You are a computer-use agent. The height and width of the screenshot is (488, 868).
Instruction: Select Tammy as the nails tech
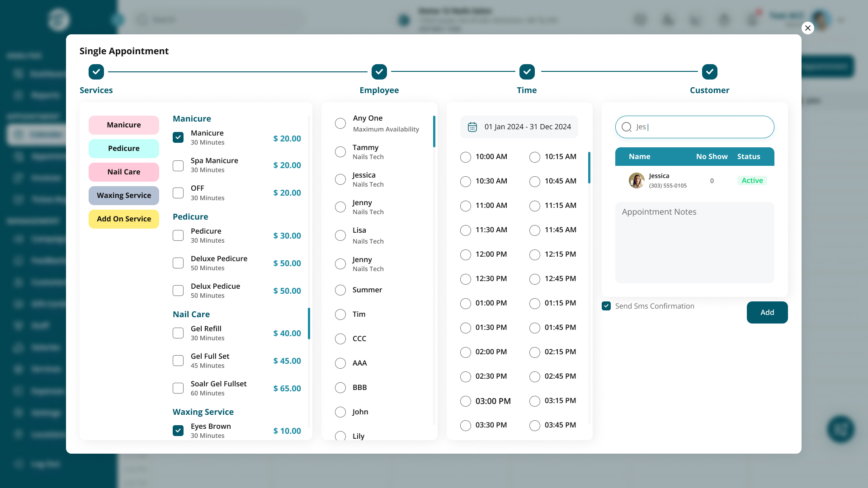click(x=340, y=152)
